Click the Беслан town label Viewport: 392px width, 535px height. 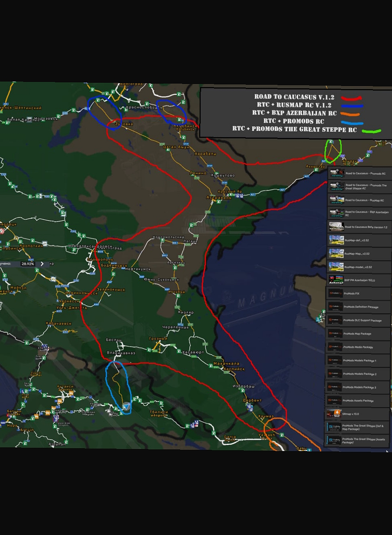(x=114, y=340)
